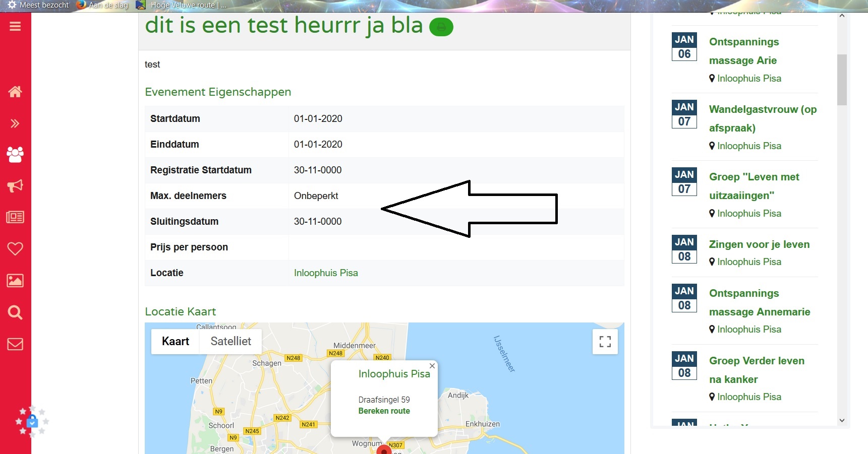Image resolution: width=868 pixels, height=454 pixels.
Task: Switch map to Satelliet view
Action: tap(230, 341)
